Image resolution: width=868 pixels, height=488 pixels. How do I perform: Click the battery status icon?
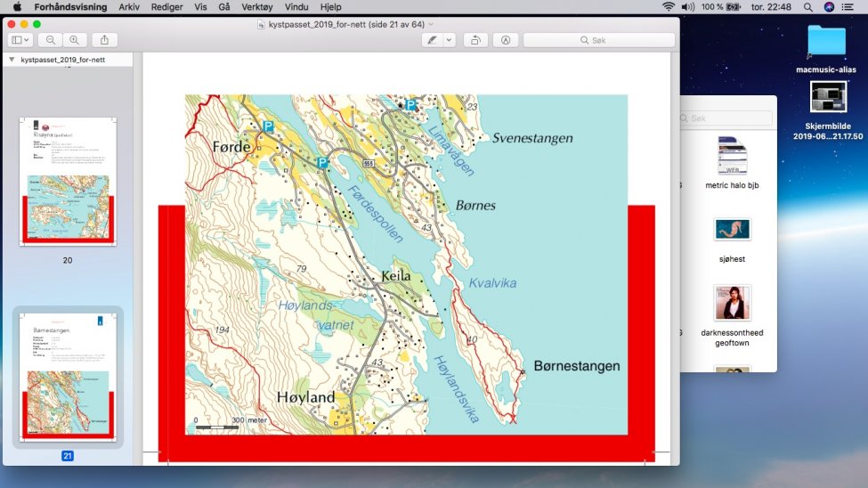[x=734, y=6]
